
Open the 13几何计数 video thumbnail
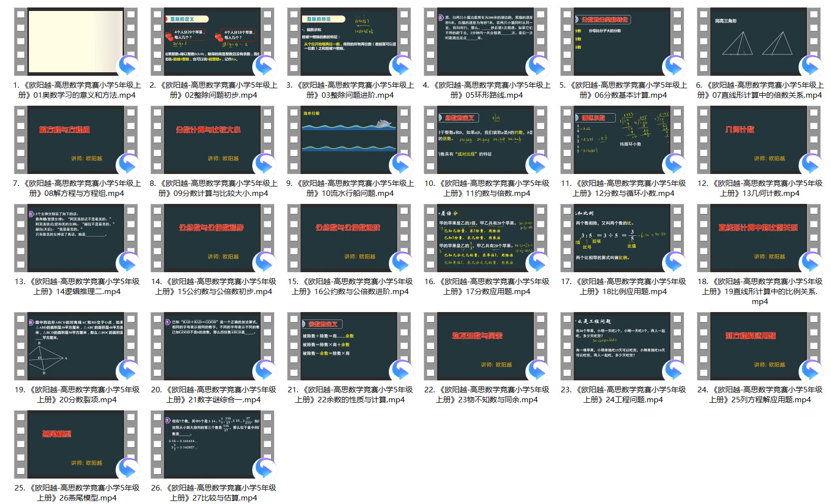pyautogui.click(x=758, y=140)
